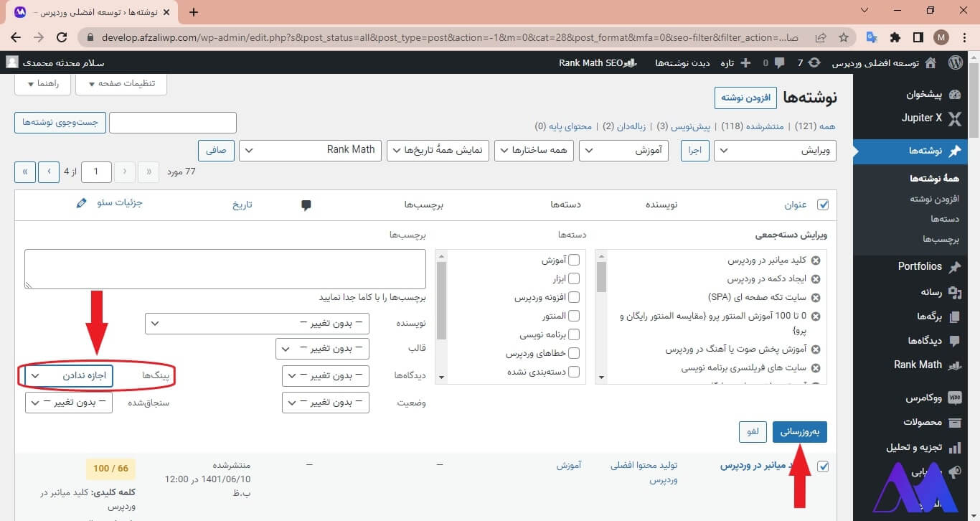Check the ابزار category checkbox
This screenshot has height=521, width=980.
574,278
